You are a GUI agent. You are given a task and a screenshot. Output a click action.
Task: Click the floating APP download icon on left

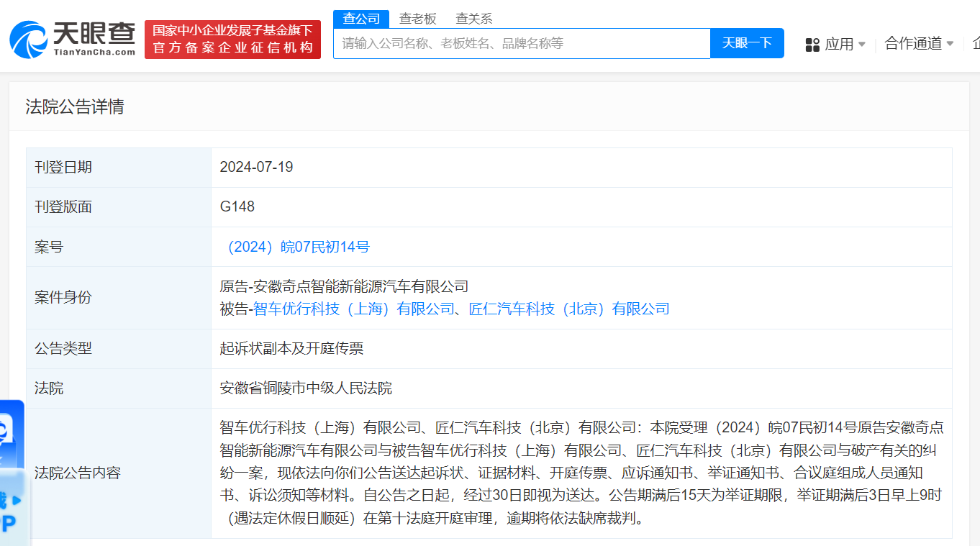point(7,432)
